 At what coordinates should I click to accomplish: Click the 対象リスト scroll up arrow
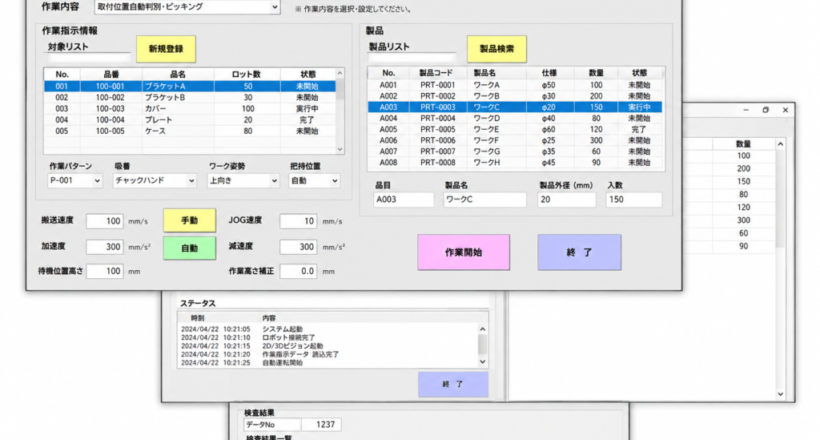(340, 74)
